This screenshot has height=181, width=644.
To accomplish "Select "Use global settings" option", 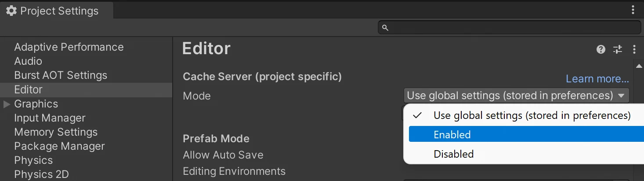I will (532, 115).
